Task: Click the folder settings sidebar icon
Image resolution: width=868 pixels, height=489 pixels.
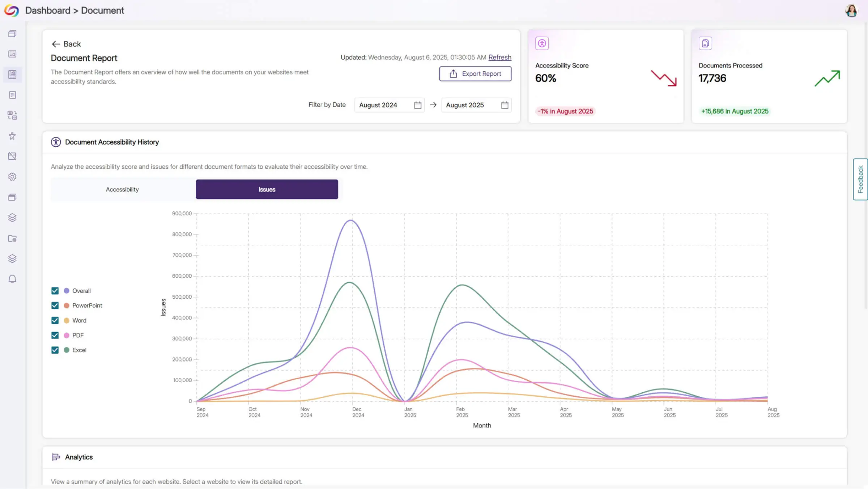Action: (12, 239)
